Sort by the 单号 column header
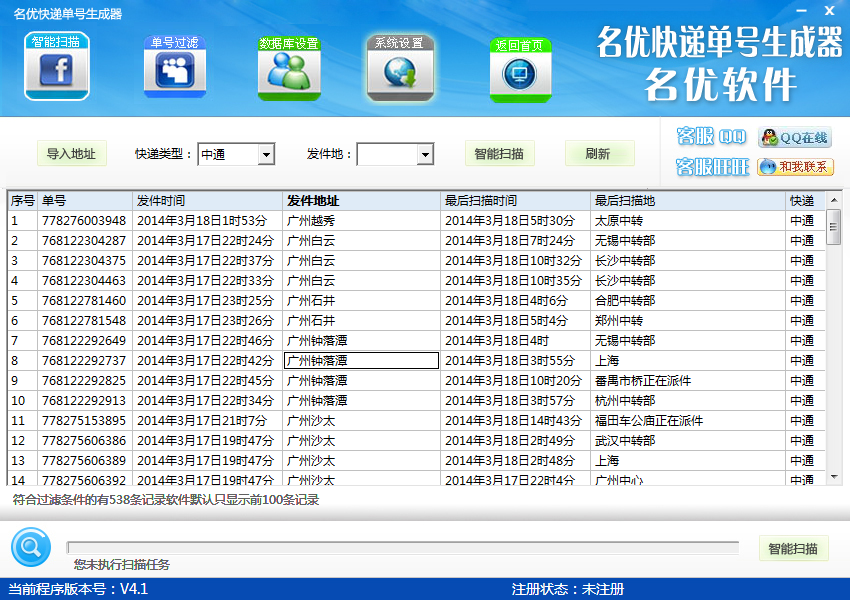The width and height of the screenshot is (850, 600). coord(85,201)
